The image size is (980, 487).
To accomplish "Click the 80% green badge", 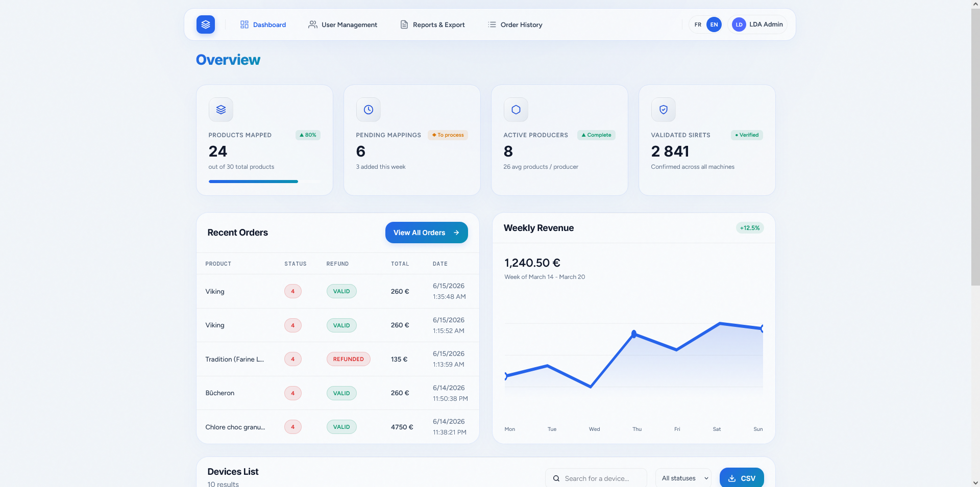I will (x=308, y=135).
